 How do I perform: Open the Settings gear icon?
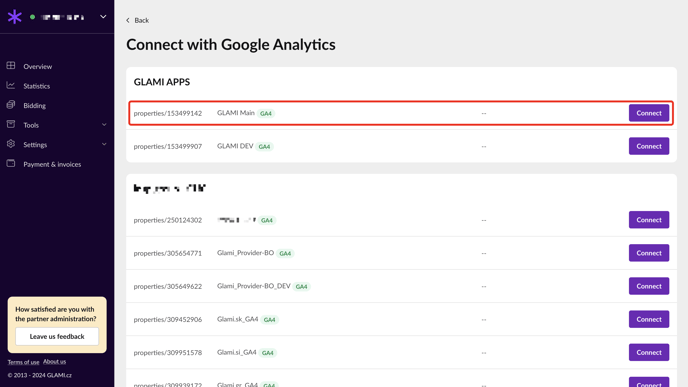click(11, 144)
